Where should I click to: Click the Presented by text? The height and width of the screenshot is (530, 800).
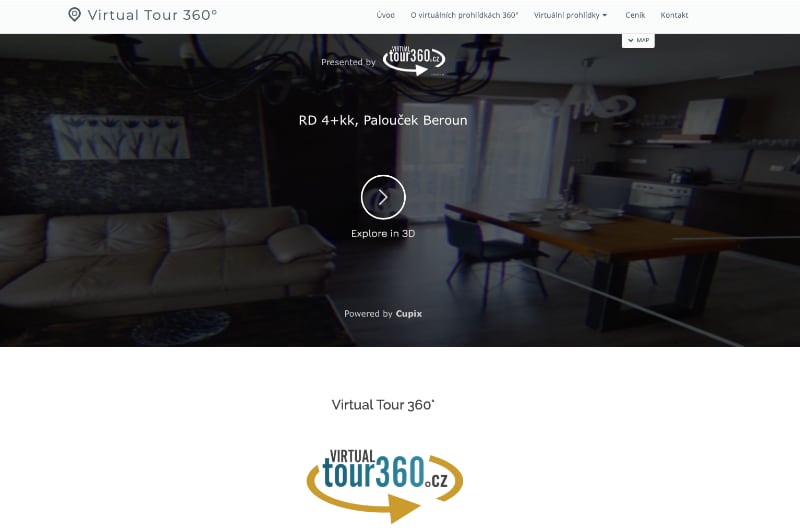pos(348,62)
